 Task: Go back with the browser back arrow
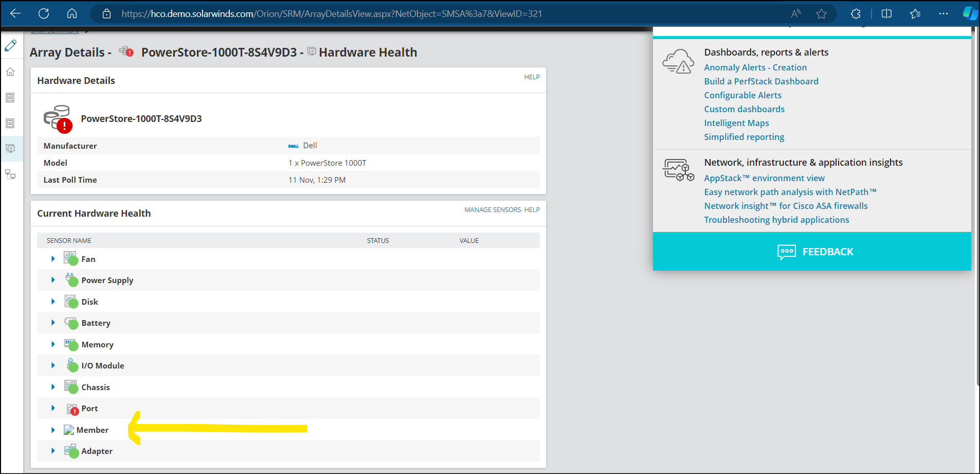pyautogui.click(x=15, y=14)
